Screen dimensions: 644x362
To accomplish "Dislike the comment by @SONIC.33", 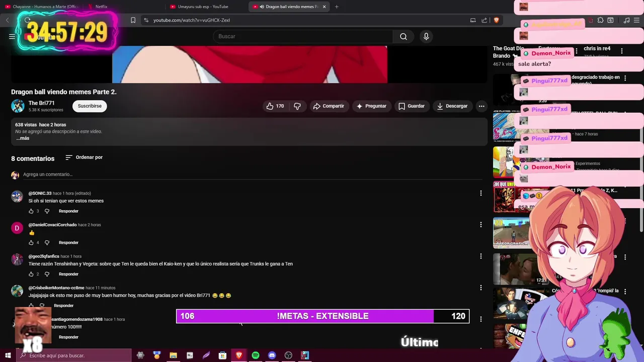I will point(47,211).
